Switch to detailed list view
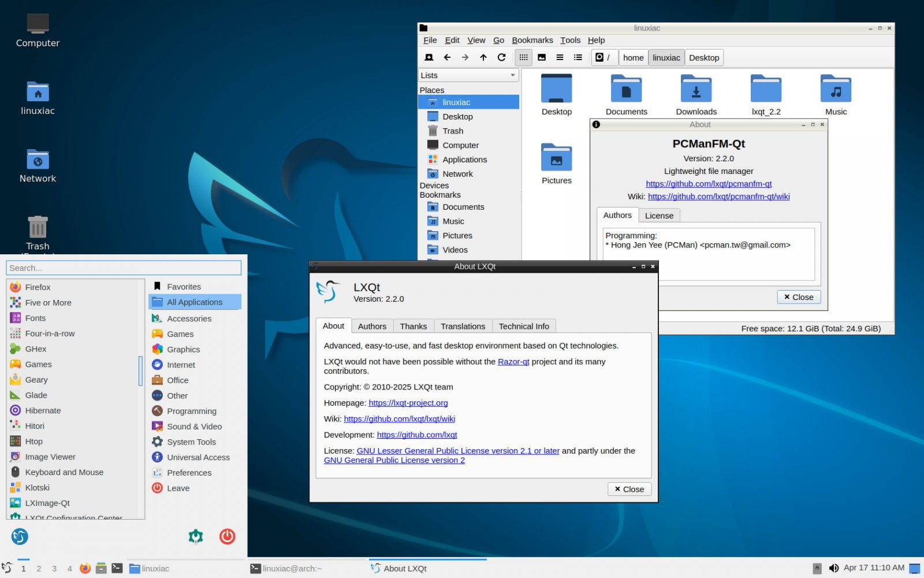The height and width of the screenshot is (578, 924). (577, 57)
